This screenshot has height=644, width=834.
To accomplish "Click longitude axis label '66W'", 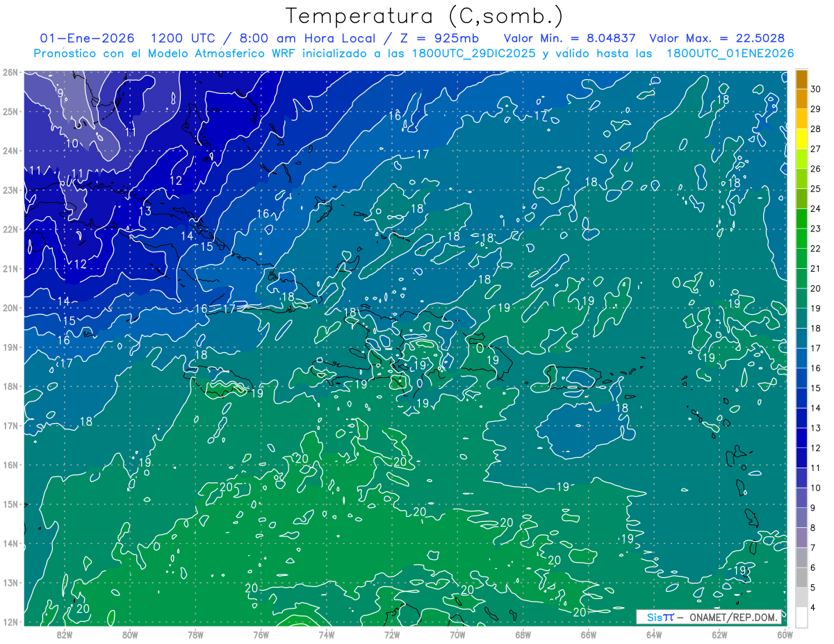I will 589,634.
